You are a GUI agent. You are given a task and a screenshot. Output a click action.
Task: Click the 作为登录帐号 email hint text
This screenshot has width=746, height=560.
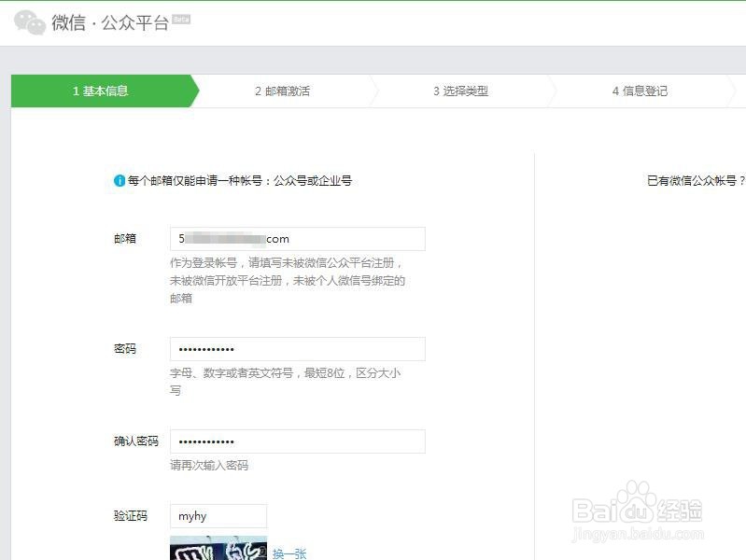pos(288,280)
